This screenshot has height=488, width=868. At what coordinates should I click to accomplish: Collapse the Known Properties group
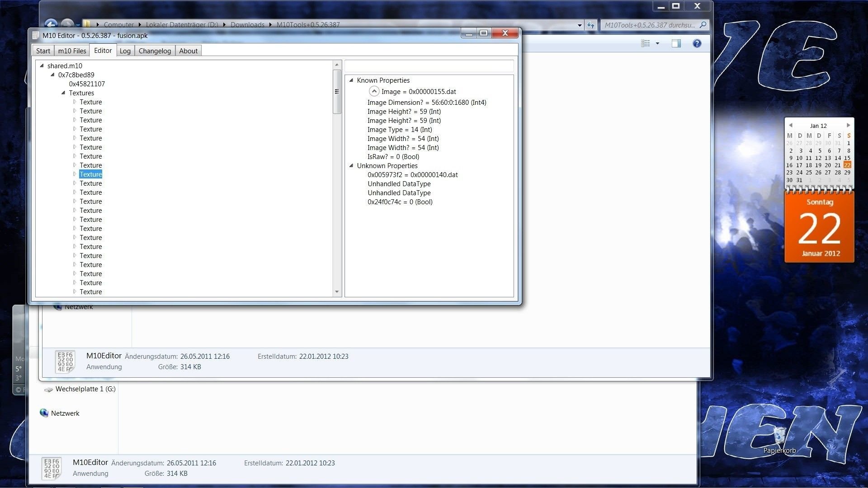351,80
